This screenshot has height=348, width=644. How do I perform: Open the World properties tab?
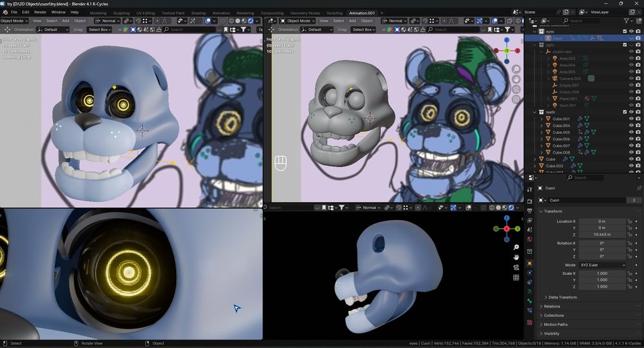[x=530, y=239]
